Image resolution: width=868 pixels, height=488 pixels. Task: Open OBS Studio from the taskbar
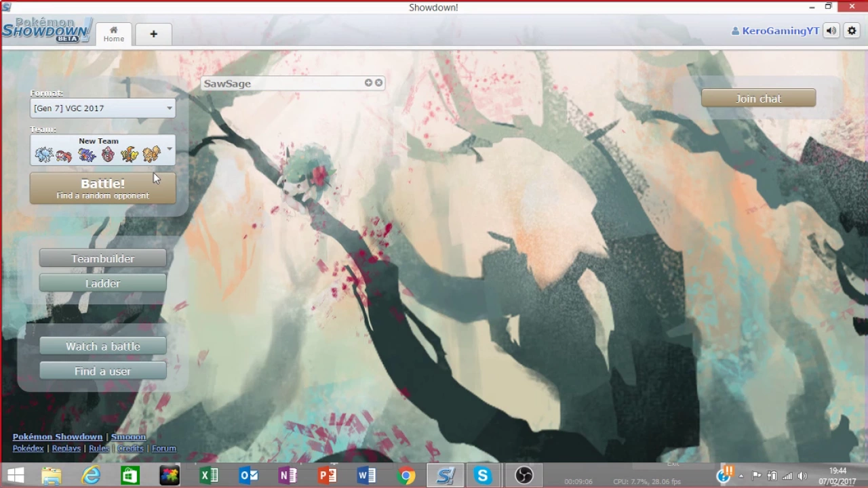click(x=524, y=476)
